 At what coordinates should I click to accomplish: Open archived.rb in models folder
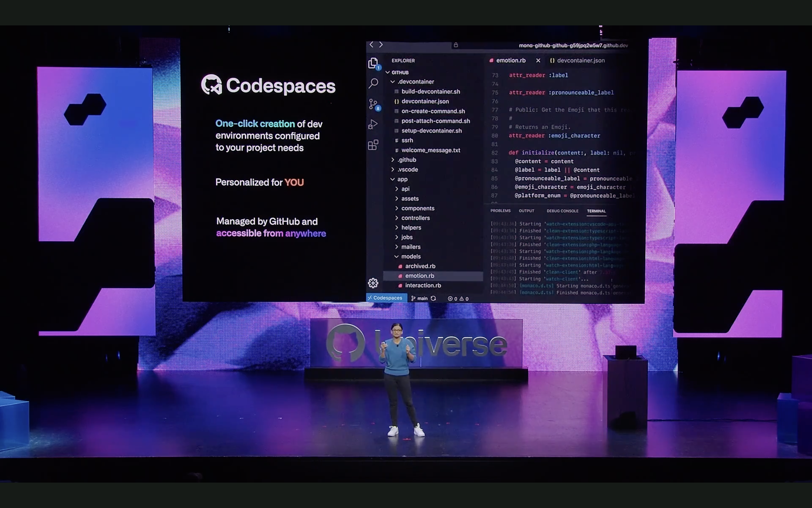[417, 266]
